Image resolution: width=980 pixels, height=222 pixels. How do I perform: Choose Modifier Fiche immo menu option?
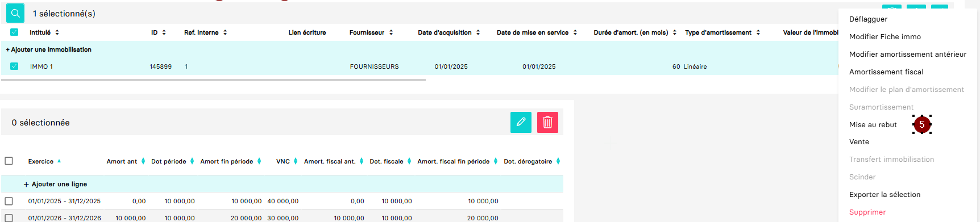coord(885,36)
